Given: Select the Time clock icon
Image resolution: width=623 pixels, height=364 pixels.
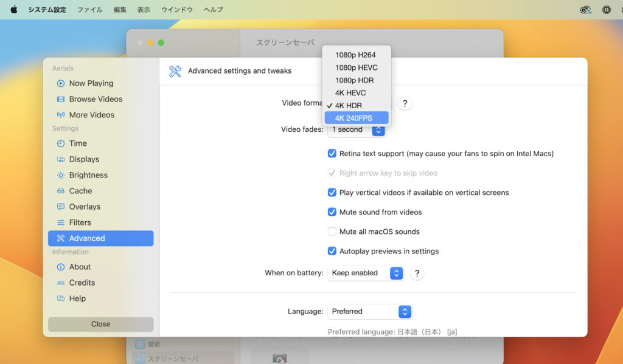Looking at the screenshot, I should pyautogui.click(x=61, y=143).
